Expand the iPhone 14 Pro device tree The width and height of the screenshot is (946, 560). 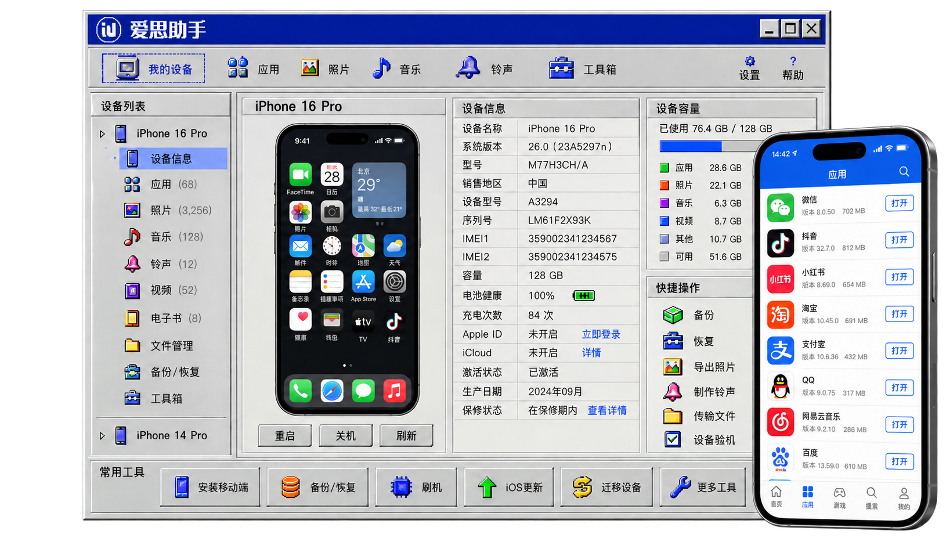coord(102,436)
